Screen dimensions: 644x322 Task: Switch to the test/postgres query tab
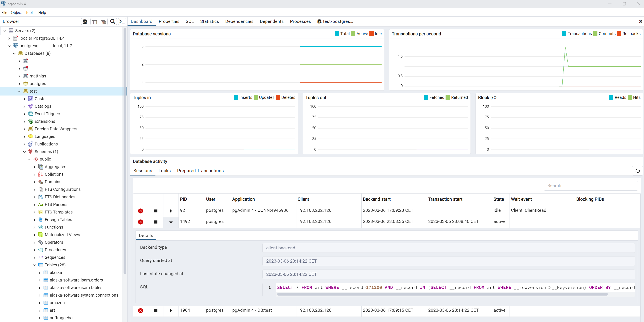click(x=335, y=22)
